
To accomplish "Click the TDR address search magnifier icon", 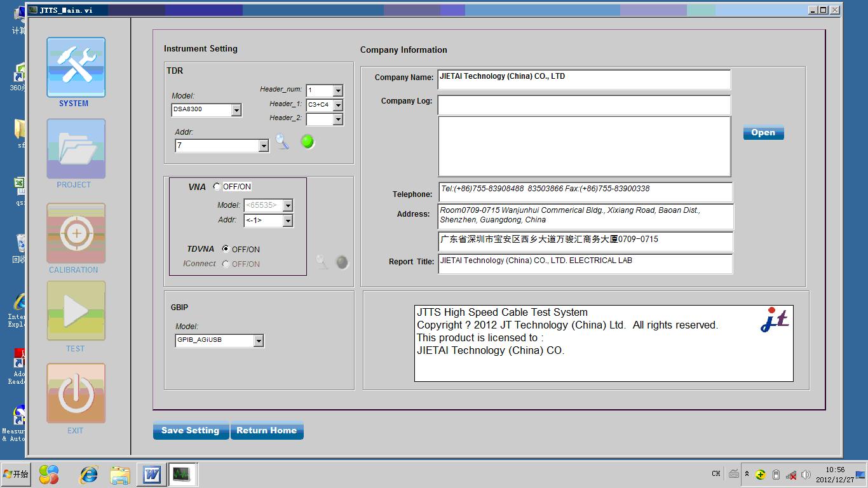I will click(282, 142).
